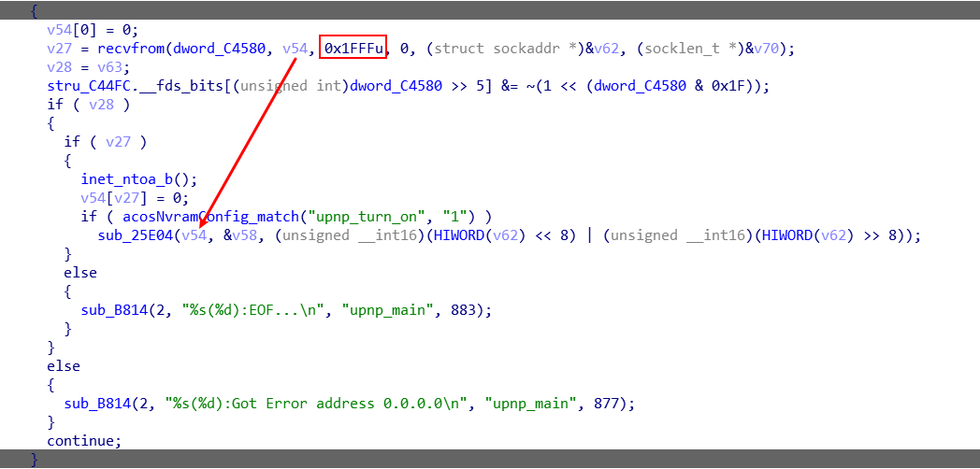Click the 'unsigned int' cast on fds_bits line
Viewport: 980px width, 469px height.
coord(293,86)
